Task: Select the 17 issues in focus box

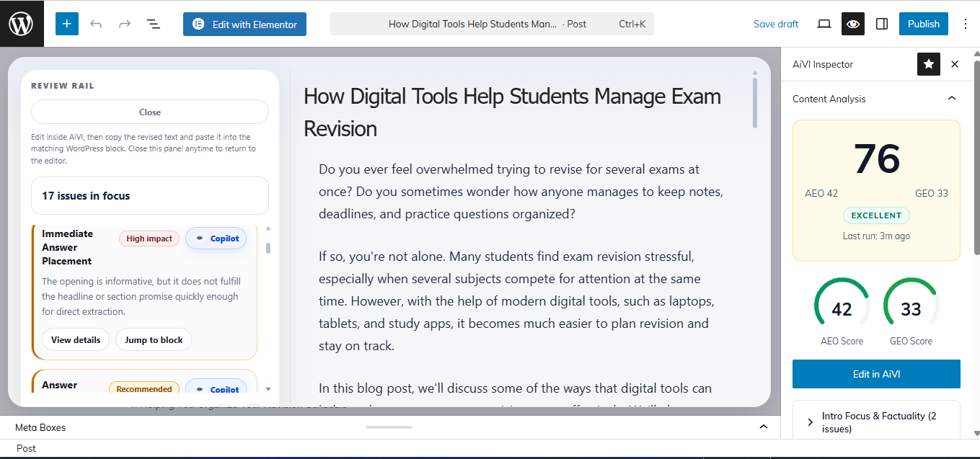Action: [150, 195]
